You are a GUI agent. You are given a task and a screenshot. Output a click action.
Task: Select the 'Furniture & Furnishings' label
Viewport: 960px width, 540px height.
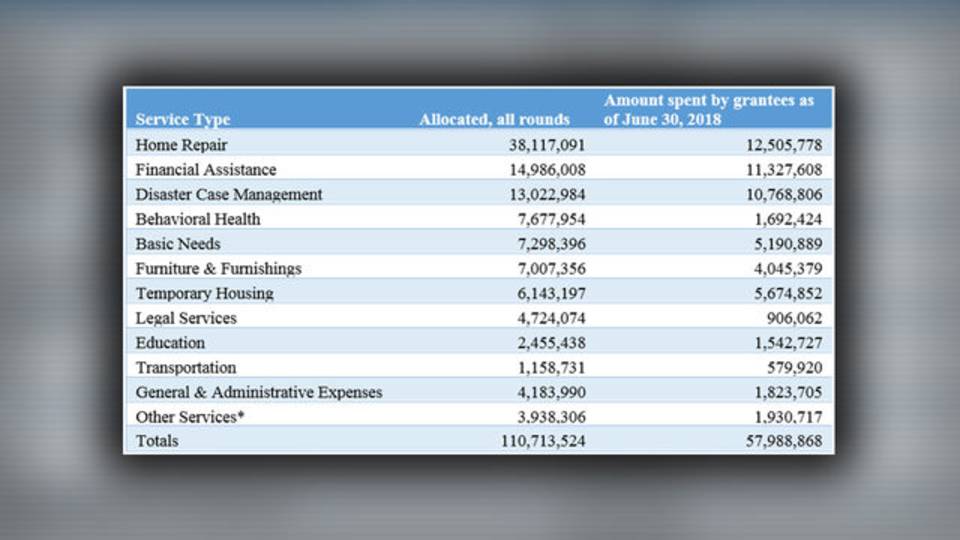(x=219, y=269)
